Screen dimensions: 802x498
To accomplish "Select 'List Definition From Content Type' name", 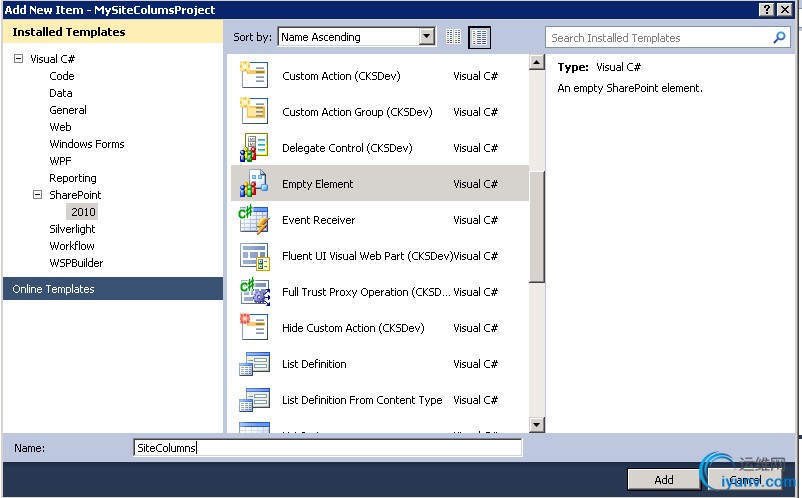I will (362, 400).
